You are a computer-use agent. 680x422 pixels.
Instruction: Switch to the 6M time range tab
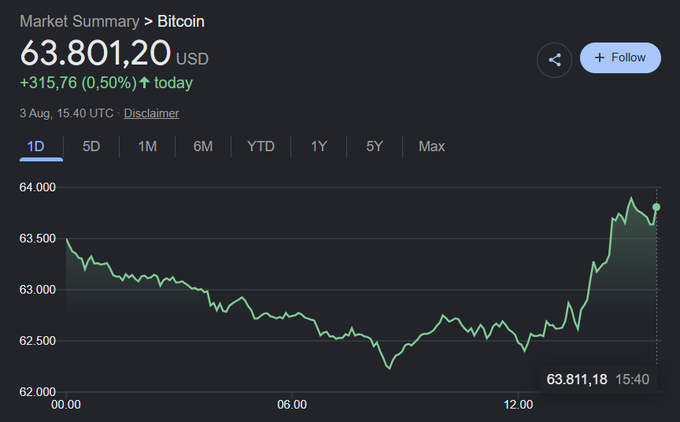(x=203, y=147)
